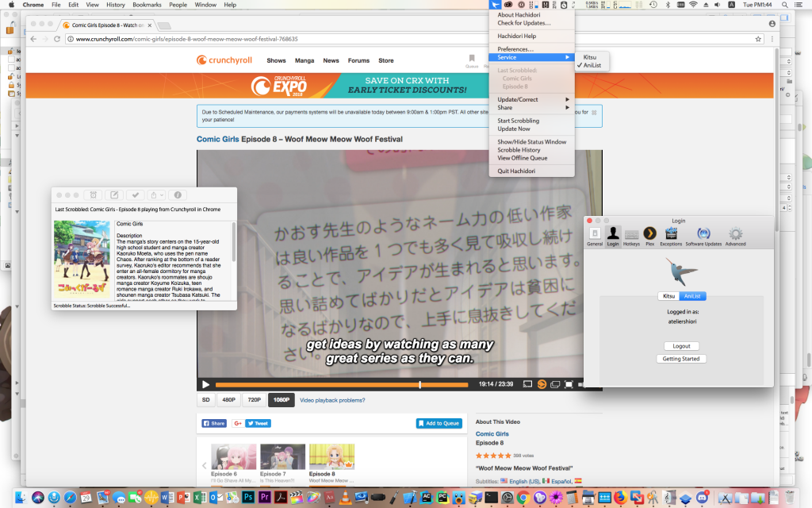The height and width of the screenshot is (508, 812).
Task: Expand the Service submenu
Action: pos(531,57)
